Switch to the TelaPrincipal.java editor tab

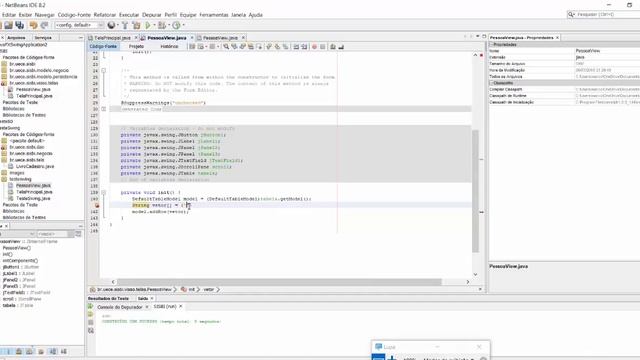112,38
